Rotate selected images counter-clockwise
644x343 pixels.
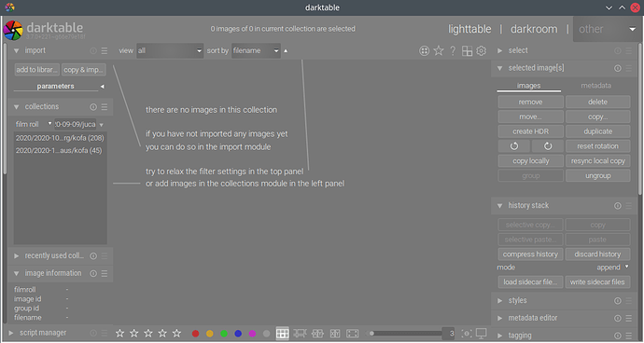pos(514,146)
